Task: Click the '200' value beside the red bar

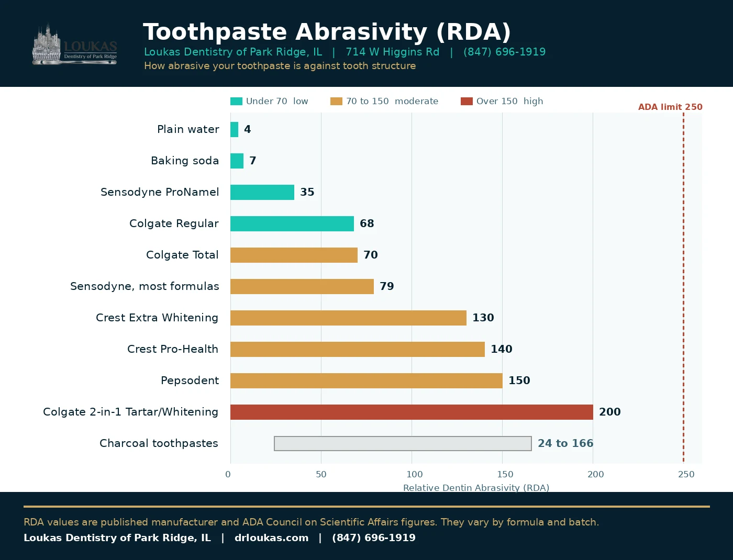Action: coord(610,412)
